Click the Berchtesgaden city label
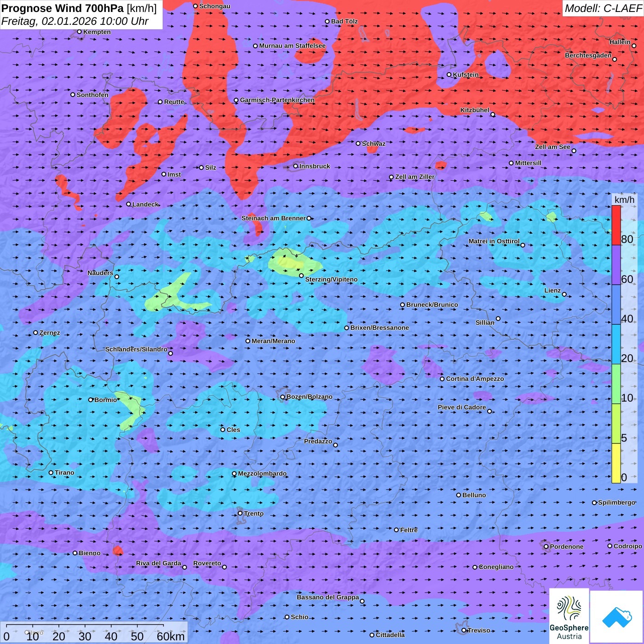This screenshot has height=644, width=644. (588, 55)
